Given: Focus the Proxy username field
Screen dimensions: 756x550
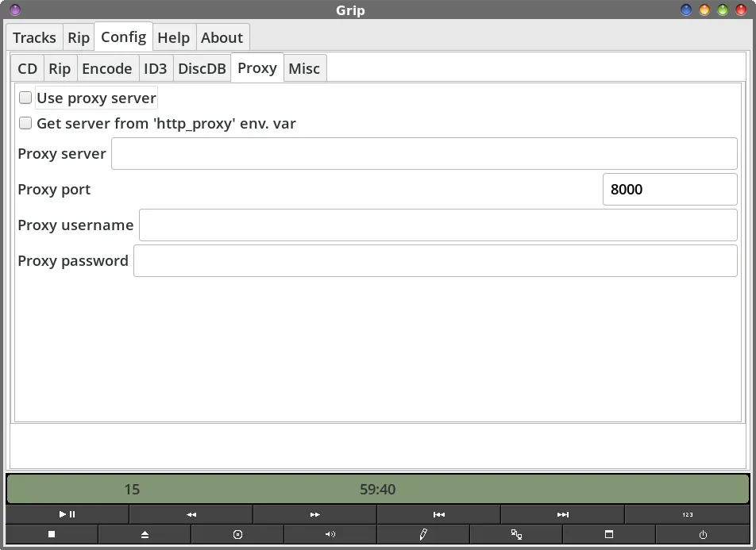Looking at the screenshot, I should pos(438,225).
